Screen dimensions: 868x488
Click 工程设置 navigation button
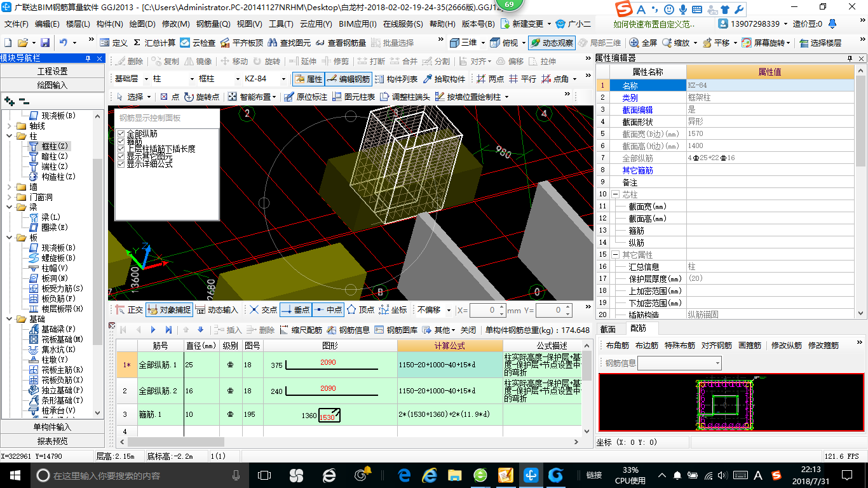click(52, 71)
